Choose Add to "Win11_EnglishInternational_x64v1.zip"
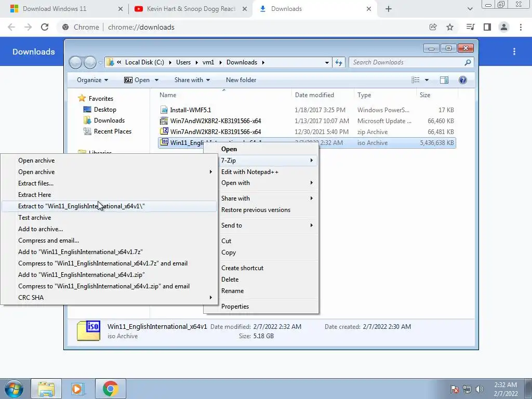Image resolution: width=532 pixels, height=399 pixels. (109, 275)
